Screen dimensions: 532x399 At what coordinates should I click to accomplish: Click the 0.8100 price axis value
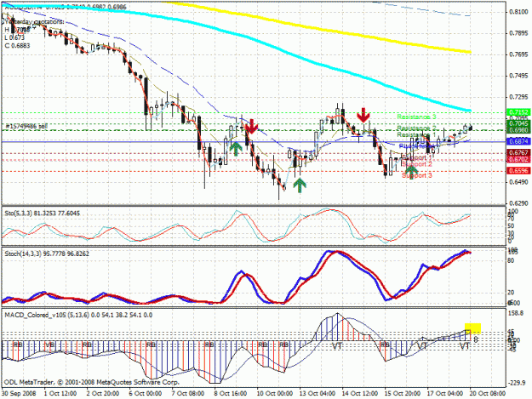(518, 12)
